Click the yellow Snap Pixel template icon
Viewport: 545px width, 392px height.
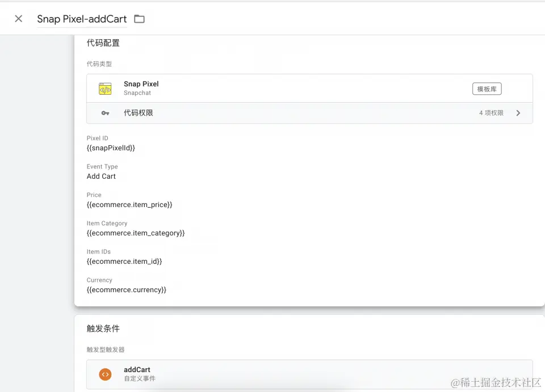click(106, 89)
